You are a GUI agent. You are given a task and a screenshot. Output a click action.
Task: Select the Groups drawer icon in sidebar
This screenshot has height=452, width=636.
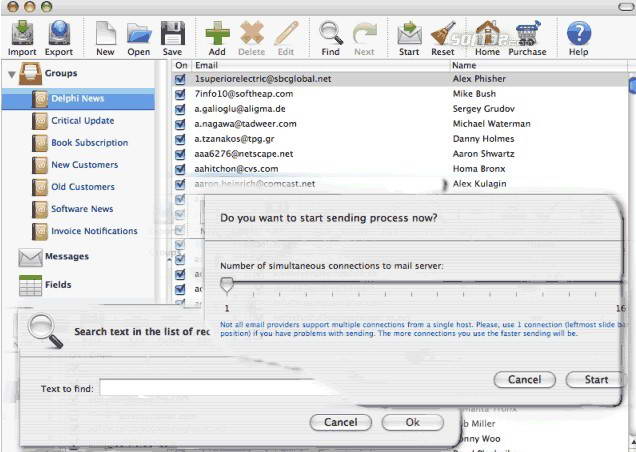[x=30, y=73]
